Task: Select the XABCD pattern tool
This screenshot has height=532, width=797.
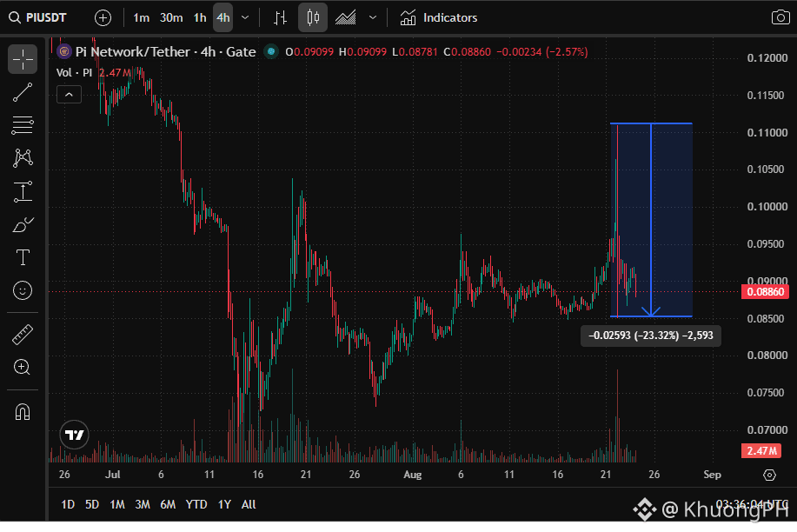Action: (23, 158)
